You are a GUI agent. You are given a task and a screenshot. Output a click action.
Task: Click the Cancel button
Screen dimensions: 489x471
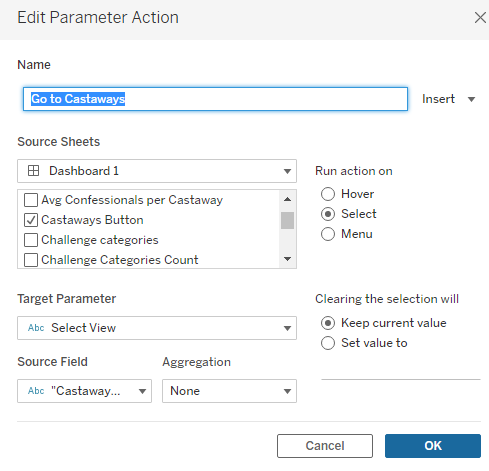tap(325, 446)
